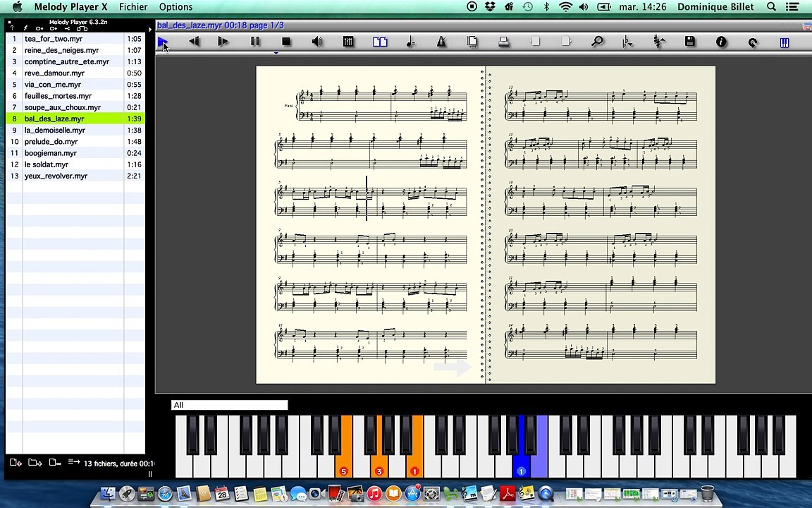The height and width of the screenshot is (508, 812).
Task: Click the printer icon in toolbar
Action: [504, 42]
